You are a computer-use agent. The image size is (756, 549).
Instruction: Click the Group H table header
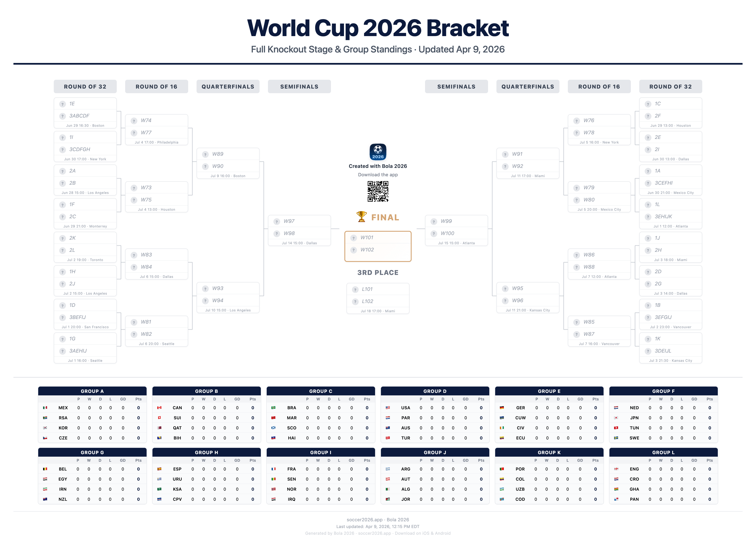point(206,452)
